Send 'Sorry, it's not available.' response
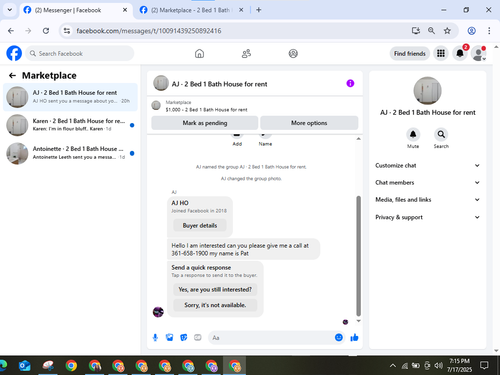This screenshot has width=500, height=375. 215,305
